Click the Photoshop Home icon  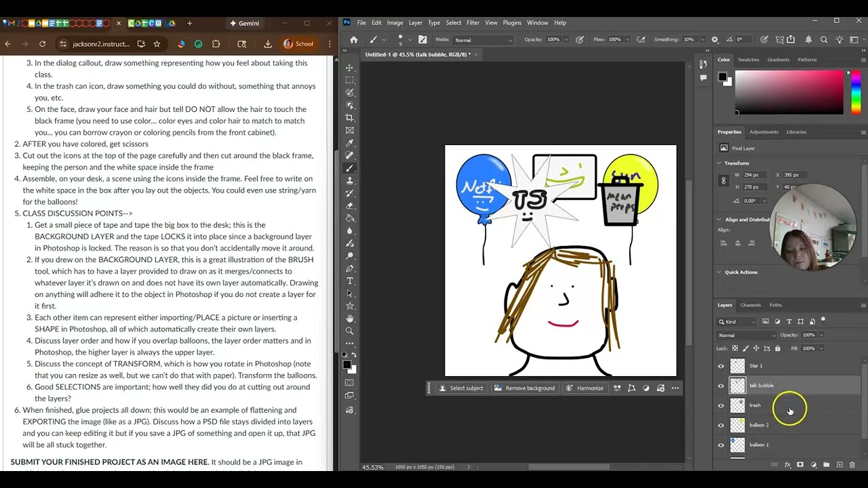[x=353, y=40]
